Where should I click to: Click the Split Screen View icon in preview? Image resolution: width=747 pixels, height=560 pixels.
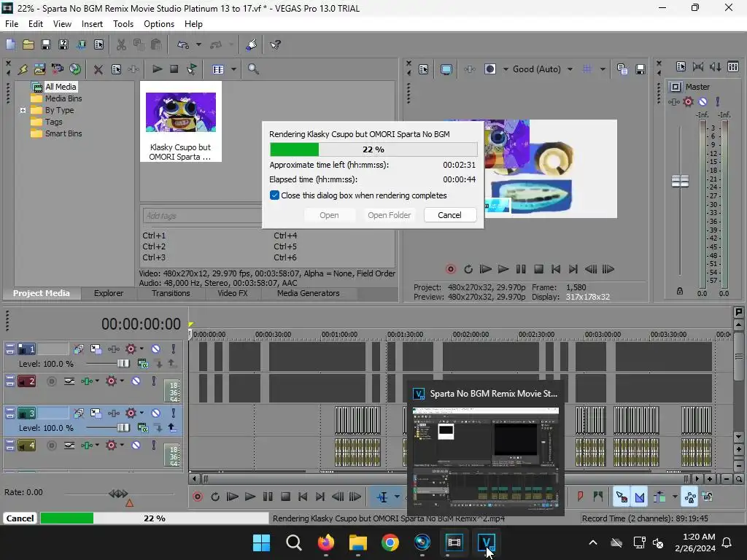(x=490, y=69)
